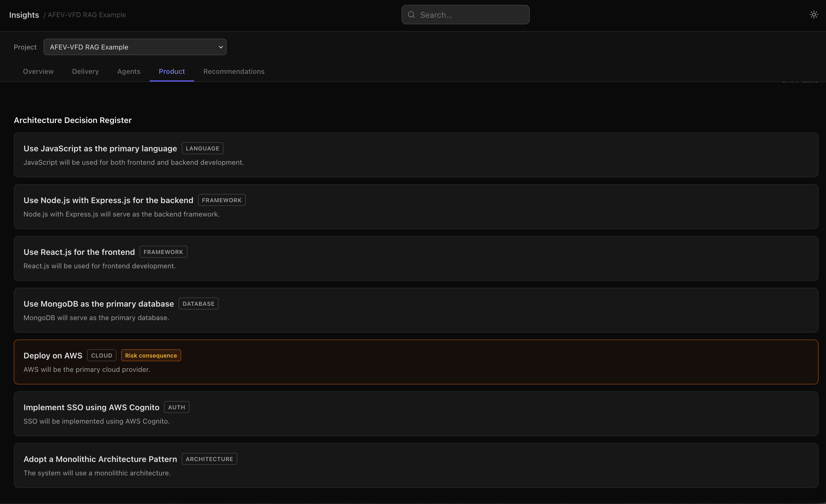This screenshot has width=826, height=504.
Task: Toggle the light/dark theme sun icon
Action: click(x=814, y=15)
